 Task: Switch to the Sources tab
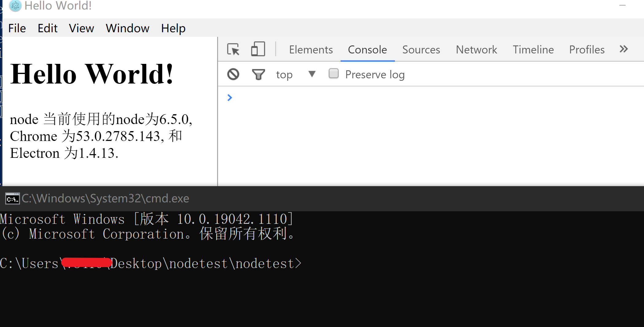421,50
